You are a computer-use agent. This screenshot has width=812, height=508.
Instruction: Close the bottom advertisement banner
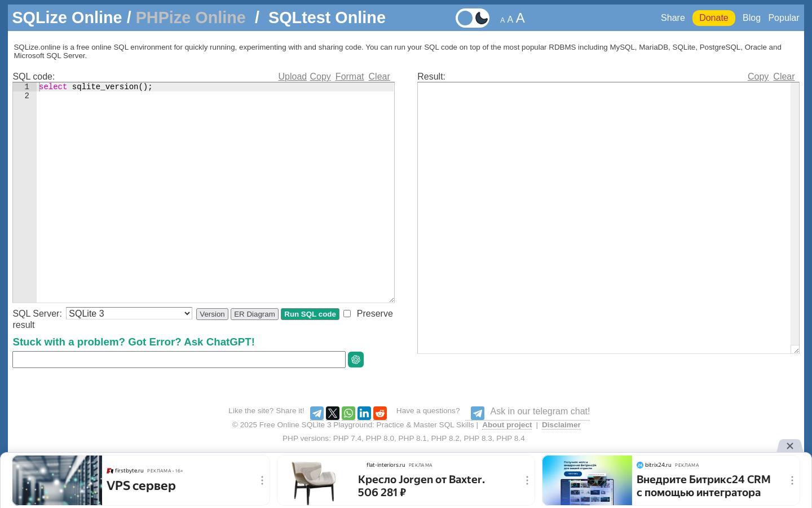click(790, 446)
